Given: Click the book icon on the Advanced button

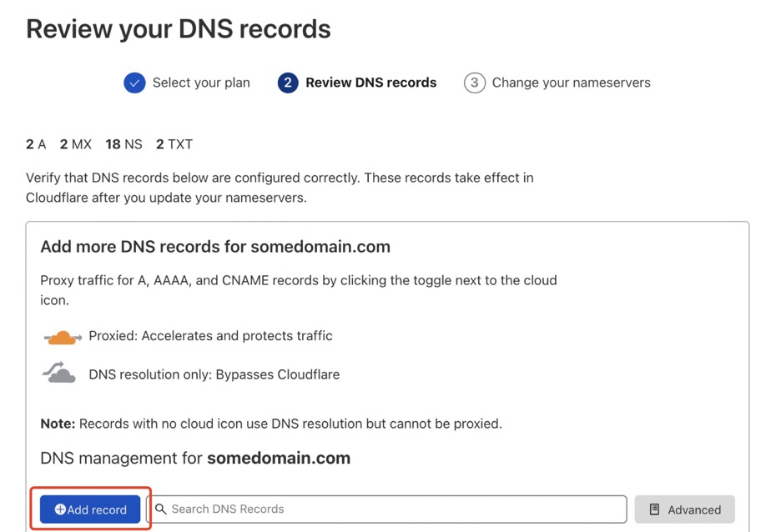Looking at the screenshot, I should [x=655, y=509].
